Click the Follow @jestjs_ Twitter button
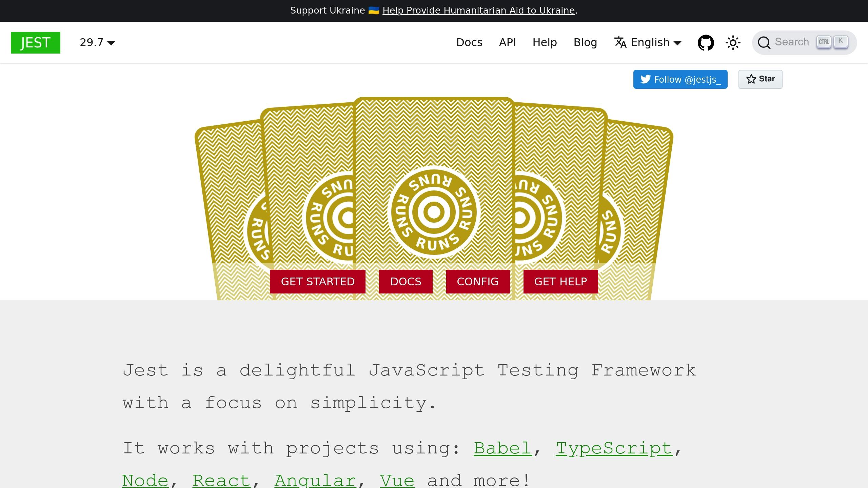 coord(680,79)
